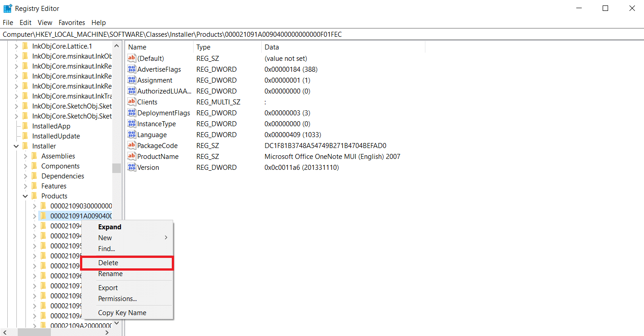644x336 pixels.
Task: Open the File menu
Action: (8, 22)
